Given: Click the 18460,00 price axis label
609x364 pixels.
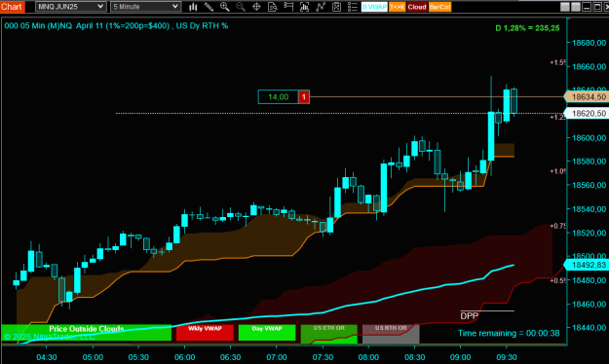Looking at the screenshot, I should (589, 305).
